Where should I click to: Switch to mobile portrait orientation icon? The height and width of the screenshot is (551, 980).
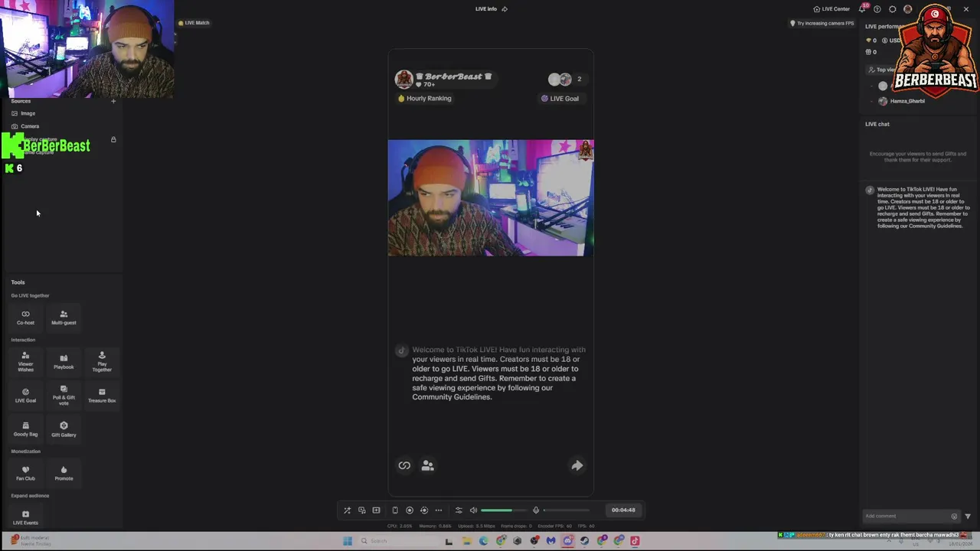[395, 510]
